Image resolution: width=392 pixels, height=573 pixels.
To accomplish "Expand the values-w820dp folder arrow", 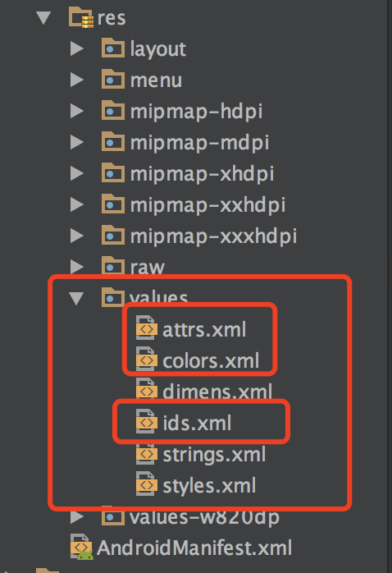I will coord(76,516).
